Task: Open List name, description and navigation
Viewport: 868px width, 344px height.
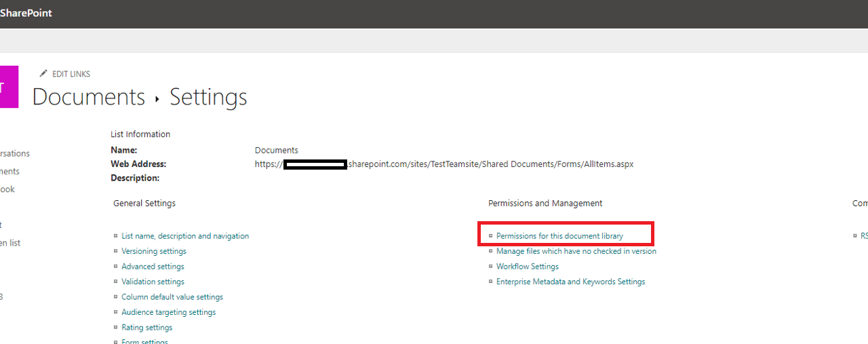Action: [x=185, y=236]
